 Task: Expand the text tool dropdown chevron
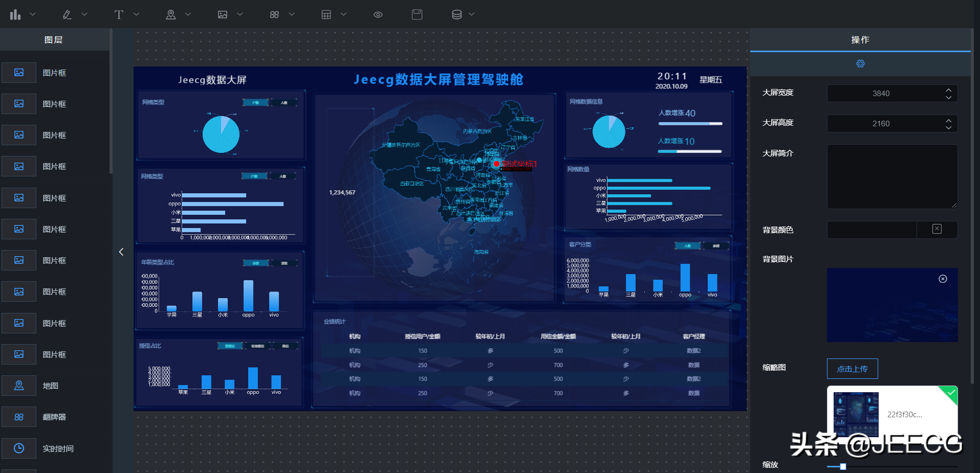[136, 14]
